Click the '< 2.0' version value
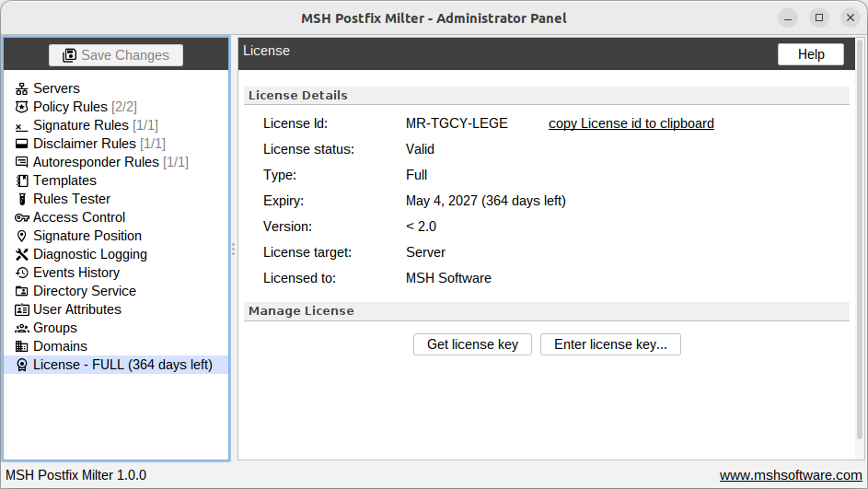The width and height of the screenshot is (868, 489). coord(421,227)
